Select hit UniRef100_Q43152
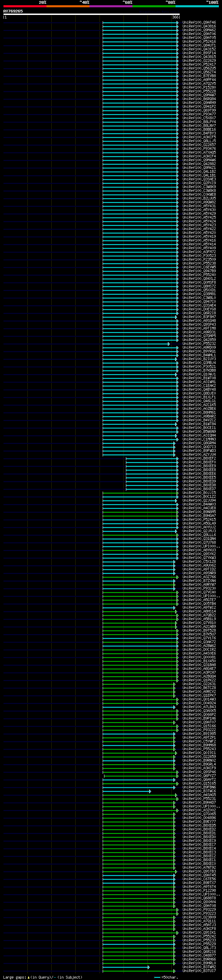This screenshot has width=222, height=980. pyautogui.click(x=199, y=49)
